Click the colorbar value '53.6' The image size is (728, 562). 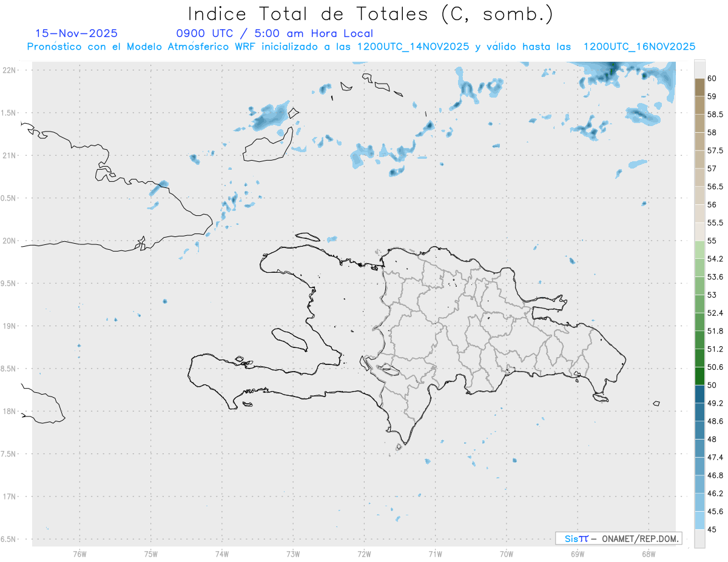pyautogui.click(x=715, y=277)
